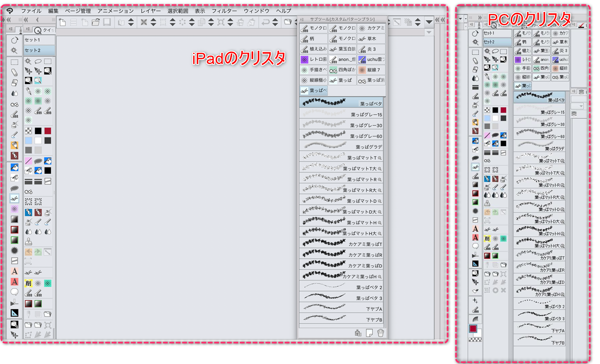The width and height of the screenshot is (600, 364).
Task: Open the ウィンドウ menu
Action: tap(256, 11)
